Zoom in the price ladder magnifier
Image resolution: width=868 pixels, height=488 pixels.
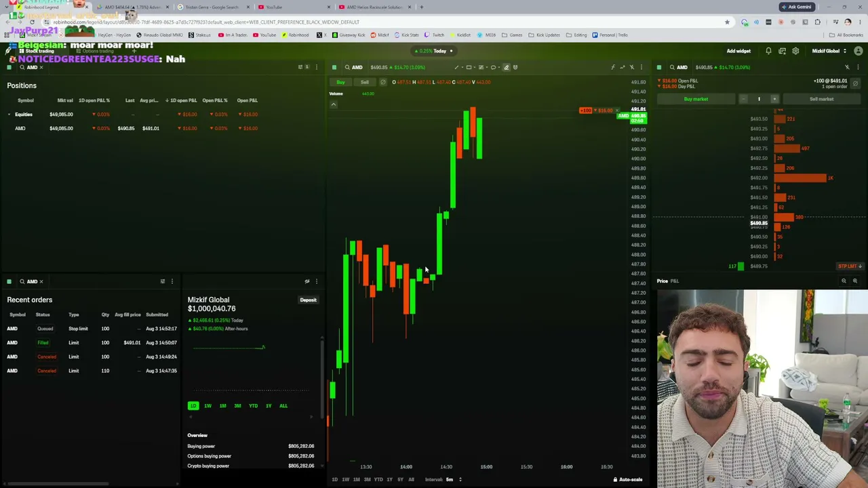tap(855, 281)
